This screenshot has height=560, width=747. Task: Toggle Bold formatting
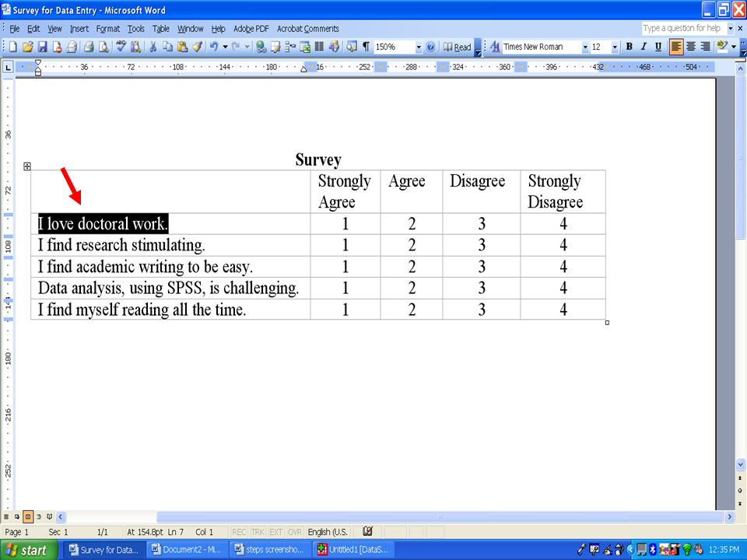pyautogui.click(x=629, y=47)
